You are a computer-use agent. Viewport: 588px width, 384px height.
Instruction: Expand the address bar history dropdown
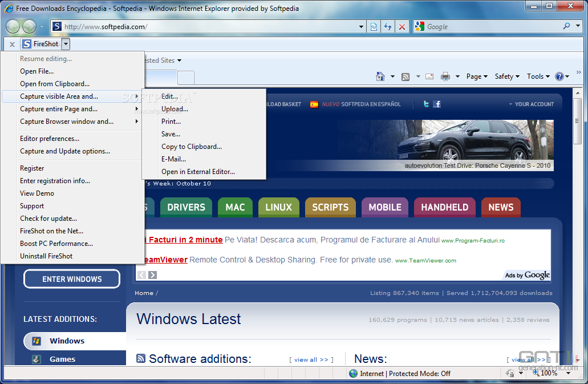(361, 27)
